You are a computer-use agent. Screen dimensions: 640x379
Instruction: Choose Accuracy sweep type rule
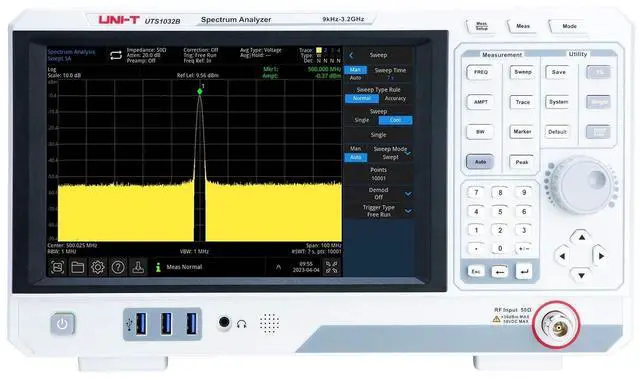click(395, 98)
